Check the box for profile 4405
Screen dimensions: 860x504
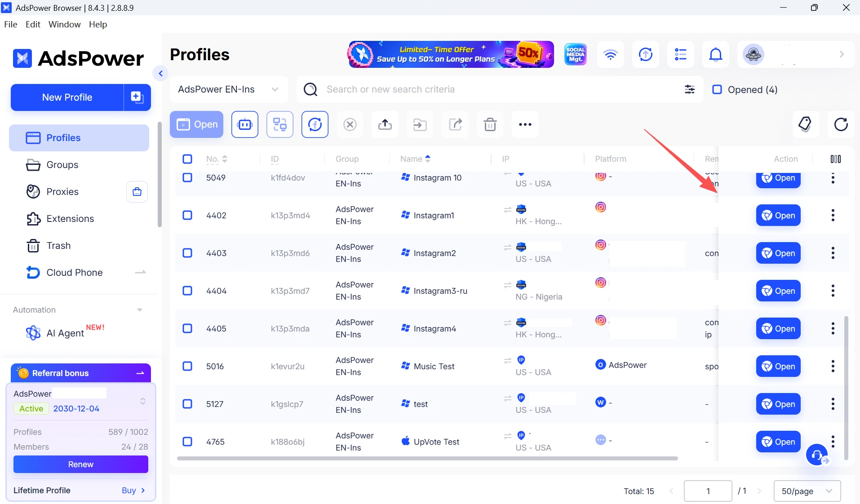coord(187,328)
